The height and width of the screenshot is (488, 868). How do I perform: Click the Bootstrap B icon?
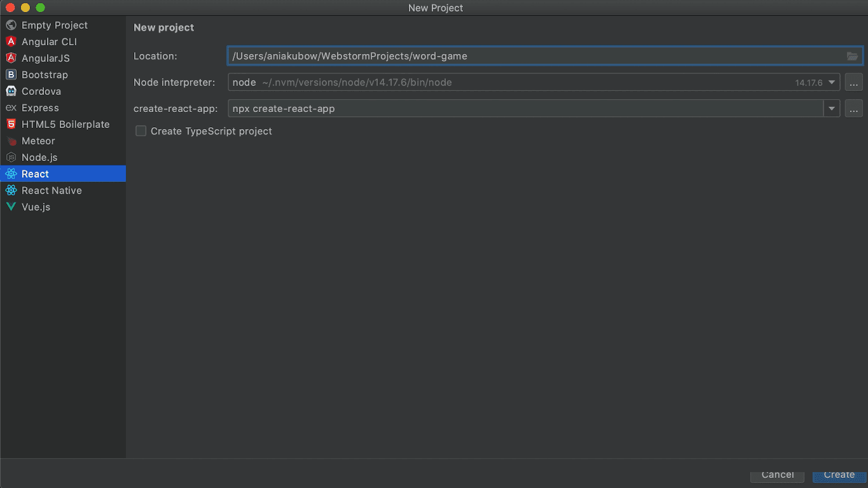[x=11, y=75]
